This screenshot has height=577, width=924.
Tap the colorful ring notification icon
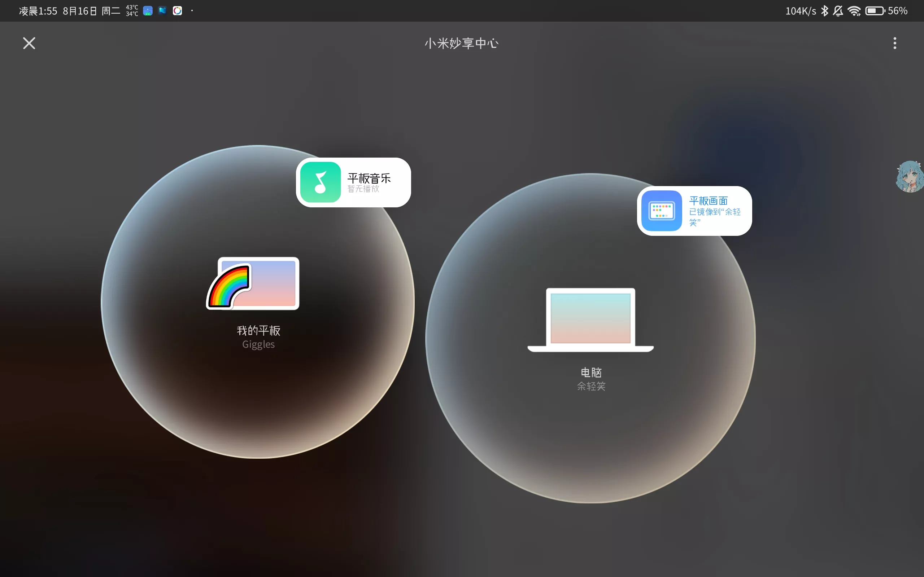click(x=177, y=11)
